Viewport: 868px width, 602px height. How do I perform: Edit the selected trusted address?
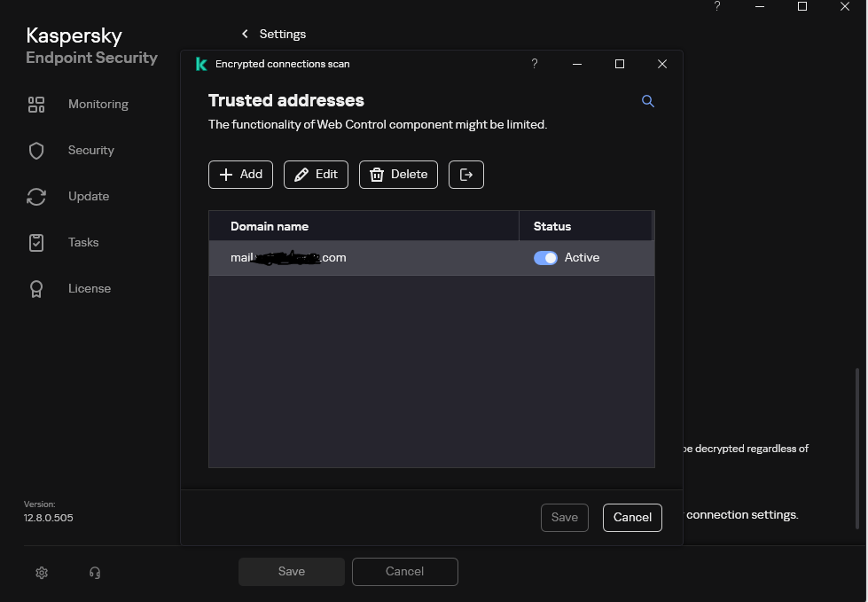tap(317, 175)
